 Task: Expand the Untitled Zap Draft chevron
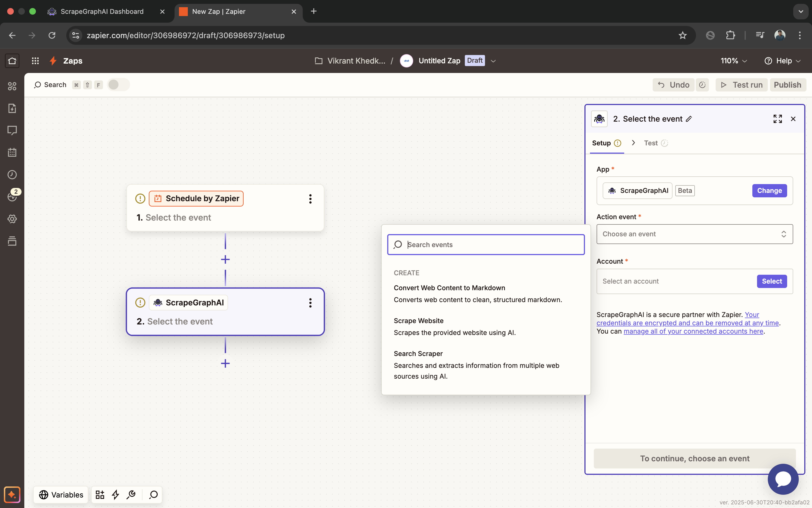pyautogui.click(x=493, y=61)
